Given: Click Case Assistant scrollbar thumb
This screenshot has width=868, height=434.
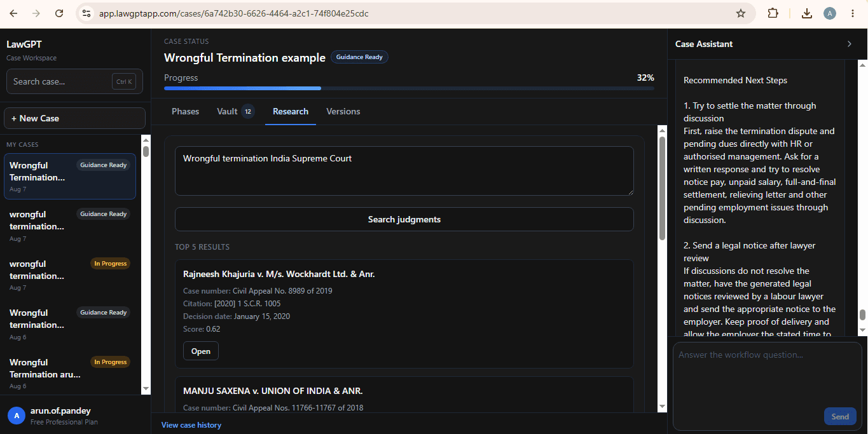Looking at the screenshot, I should (862, 315).
